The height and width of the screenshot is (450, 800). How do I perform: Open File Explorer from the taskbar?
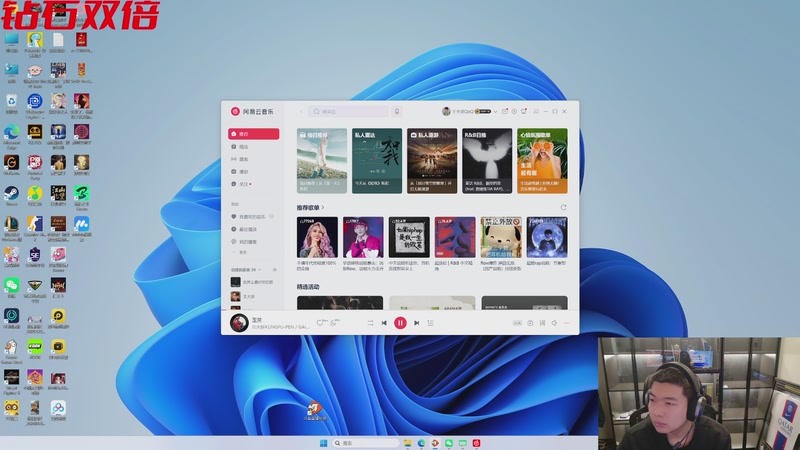(x=408, y=443)
